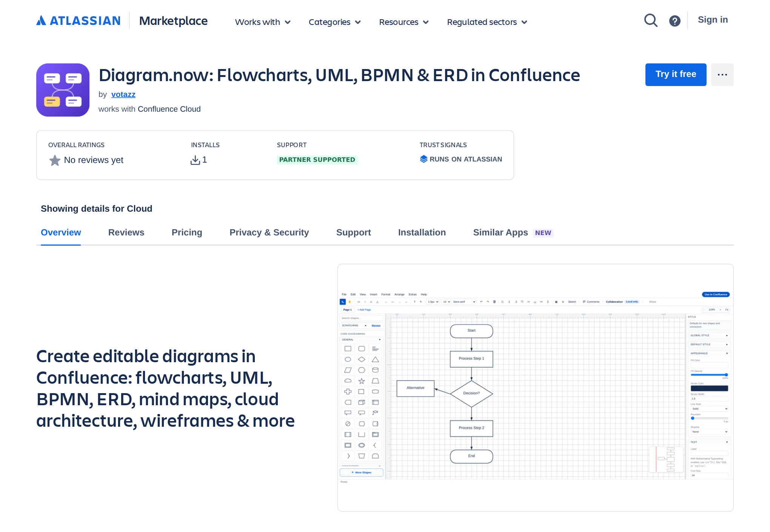Expand the Resources dropdown

click(404, 22)
